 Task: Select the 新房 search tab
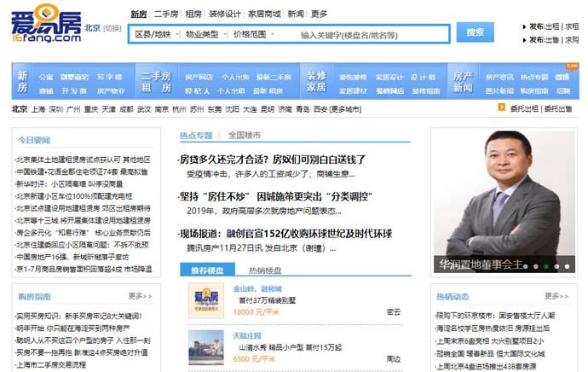tap(138, 15)
